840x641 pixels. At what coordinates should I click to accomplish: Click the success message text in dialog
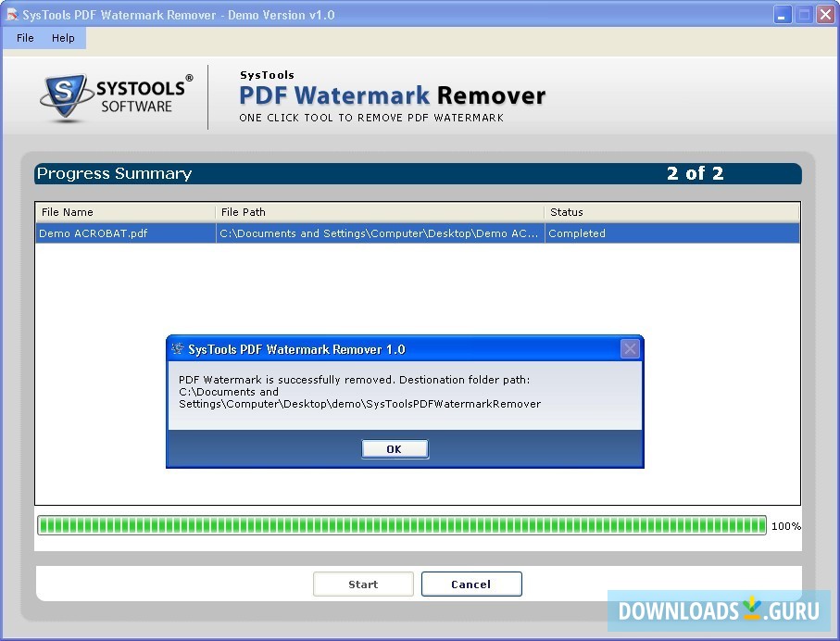click(x=359, y=392)
